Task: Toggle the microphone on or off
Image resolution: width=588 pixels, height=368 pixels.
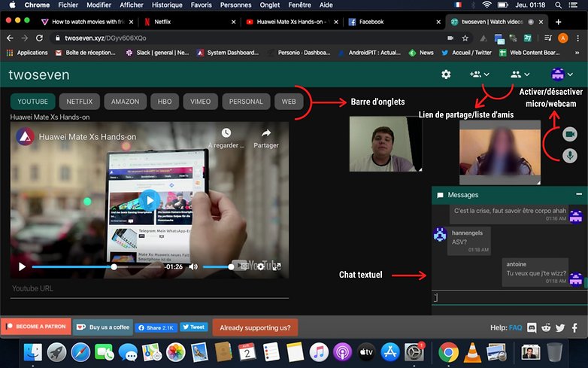Action: (x=570, y=155)
